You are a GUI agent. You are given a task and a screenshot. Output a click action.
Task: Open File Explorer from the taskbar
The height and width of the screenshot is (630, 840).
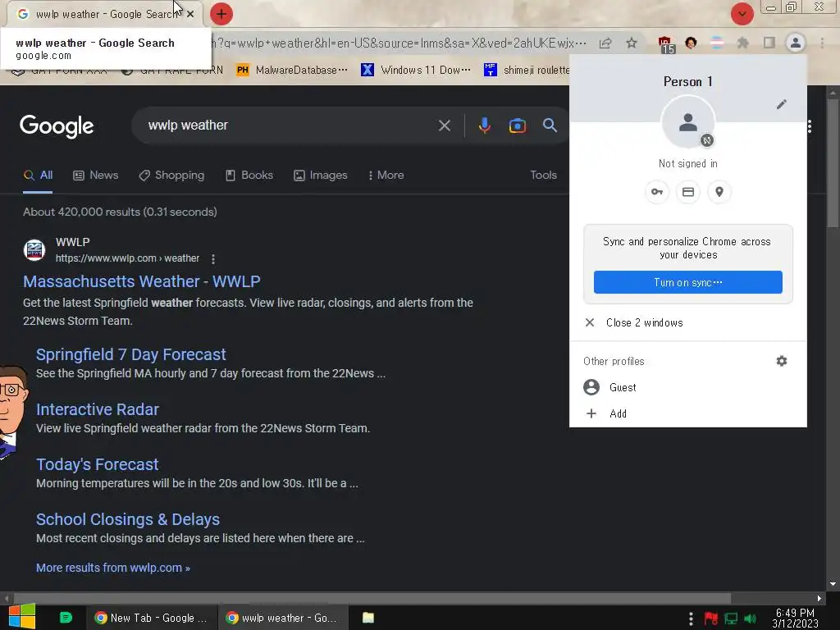[x=368, y=618]
